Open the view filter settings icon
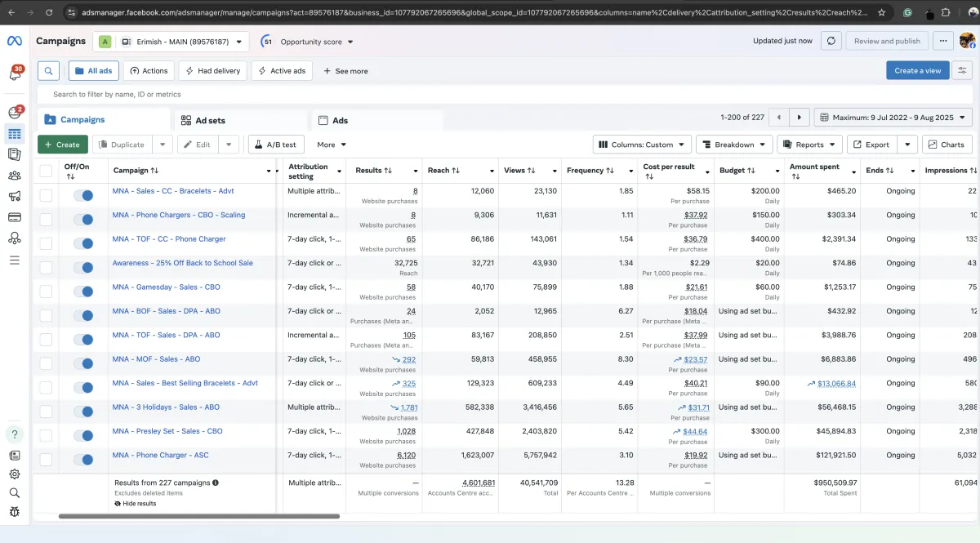The width and height of the screenshot is (980, 543). point(964,71)
